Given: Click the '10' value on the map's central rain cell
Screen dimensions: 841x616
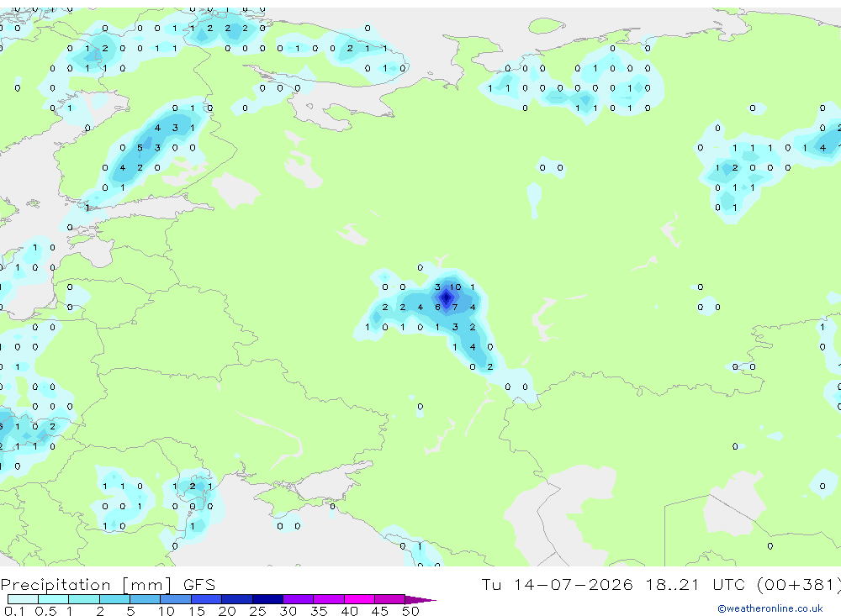Looking at the screenshot, I should pos(455,287).
